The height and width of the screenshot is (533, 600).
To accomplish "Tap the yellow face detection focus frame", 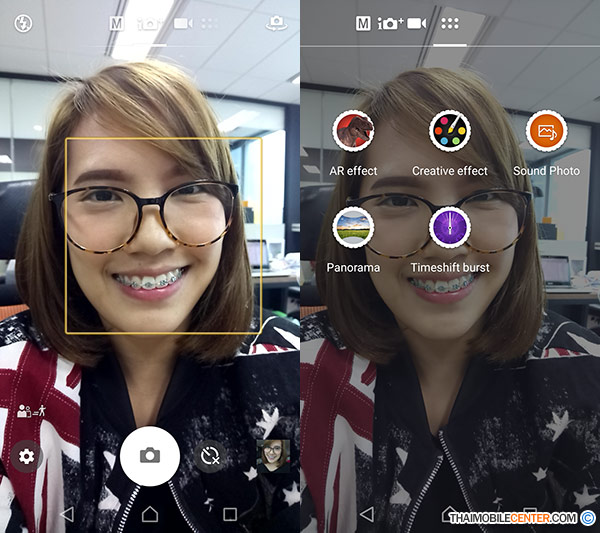I will point(163,235).
